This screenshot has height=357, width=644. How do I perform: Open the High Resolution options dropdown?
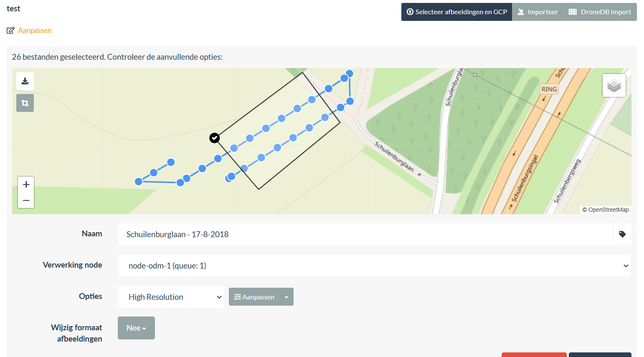tap(171, 296)
